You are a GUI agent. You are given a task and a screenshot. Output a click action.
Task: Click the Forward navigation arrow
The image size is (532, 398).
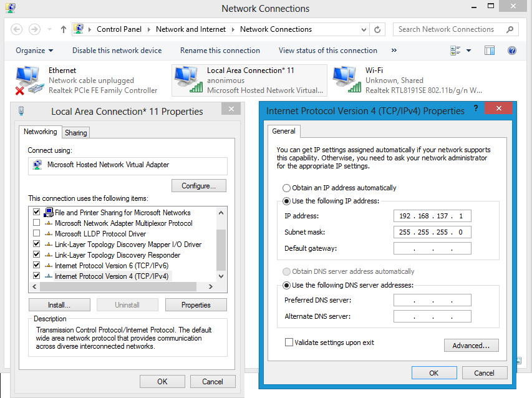34,29
